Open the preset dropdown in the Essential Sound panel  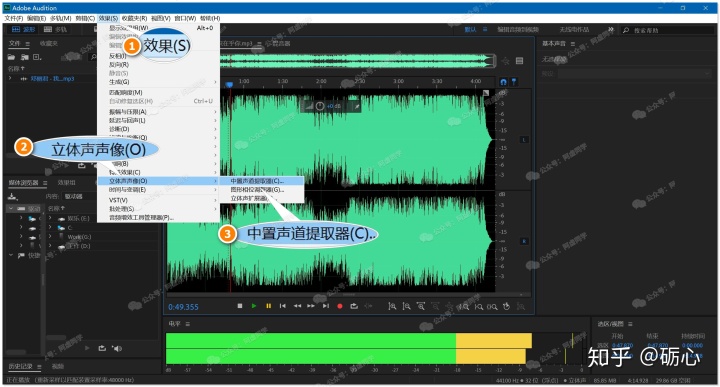tap(634, 73)
